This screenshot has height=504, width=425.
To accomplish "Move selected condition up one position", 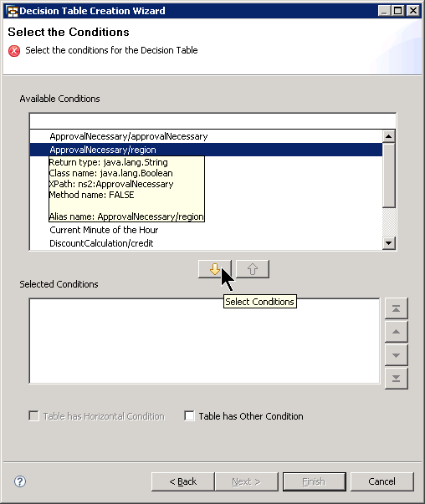I will pos(396,332).
